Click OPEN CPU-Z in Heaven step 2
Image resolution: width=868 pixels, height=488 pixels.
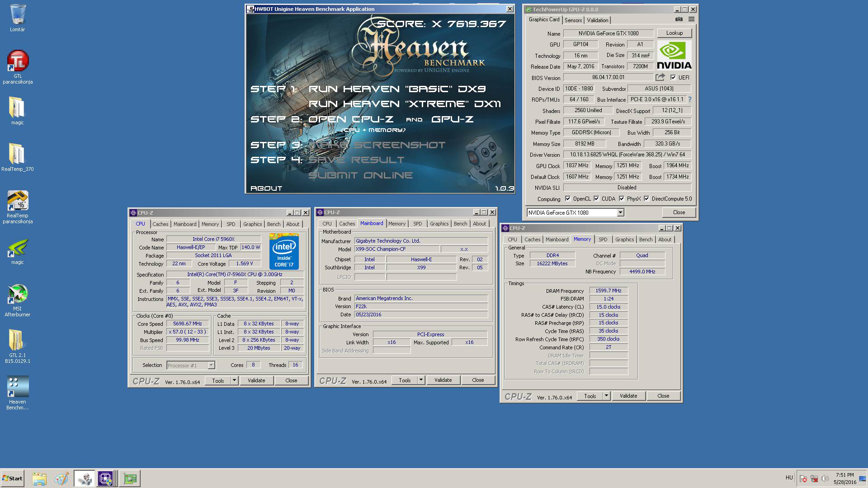(351, 119)
